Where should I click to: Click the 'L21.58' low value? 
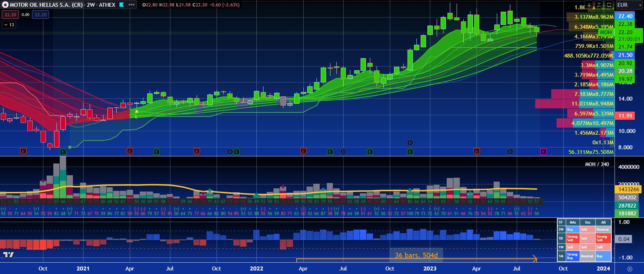pos(183,5)
